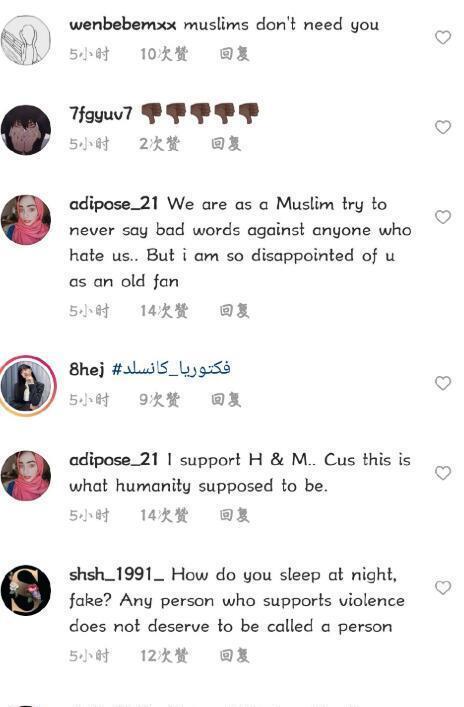Viewport: 464px width, 707px height.
Task: Tap the heart next to 8hej's hashtag comment
Action: [443, 383]
